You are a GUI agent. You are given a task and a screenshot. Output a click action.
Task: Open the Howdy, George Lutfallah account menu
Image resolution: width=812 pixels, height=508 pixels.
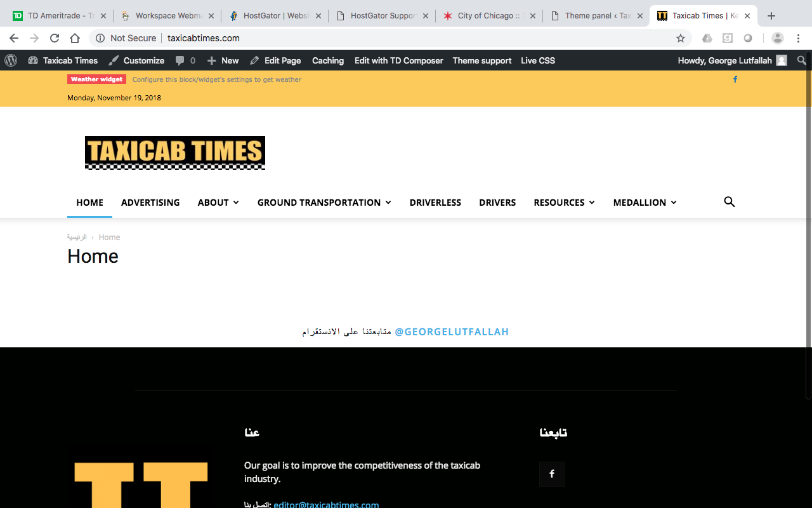click(x=733, y=60)
